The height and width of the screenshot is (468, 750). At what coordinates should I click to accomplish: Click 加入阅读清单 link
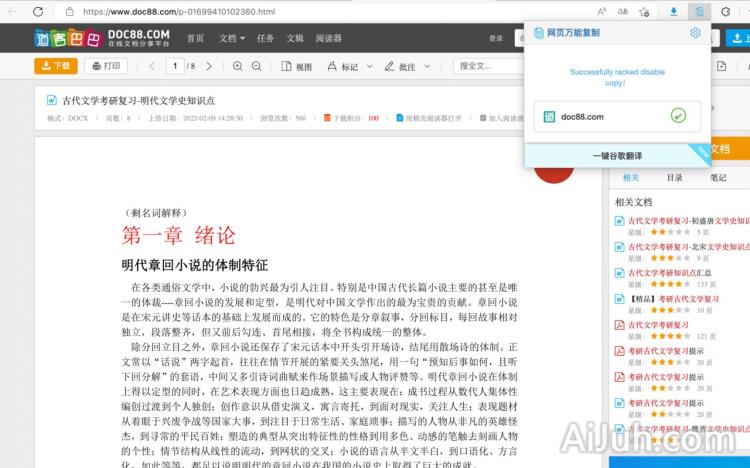click(502, 118)
